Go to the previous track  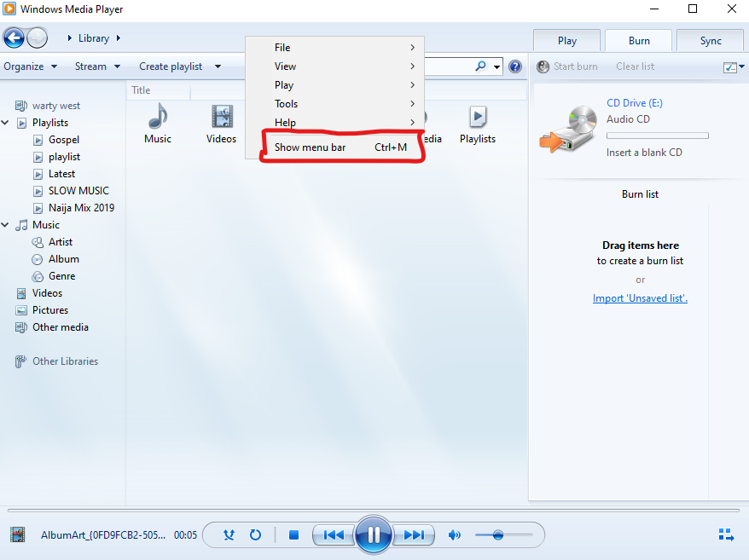tap(333, 534)
